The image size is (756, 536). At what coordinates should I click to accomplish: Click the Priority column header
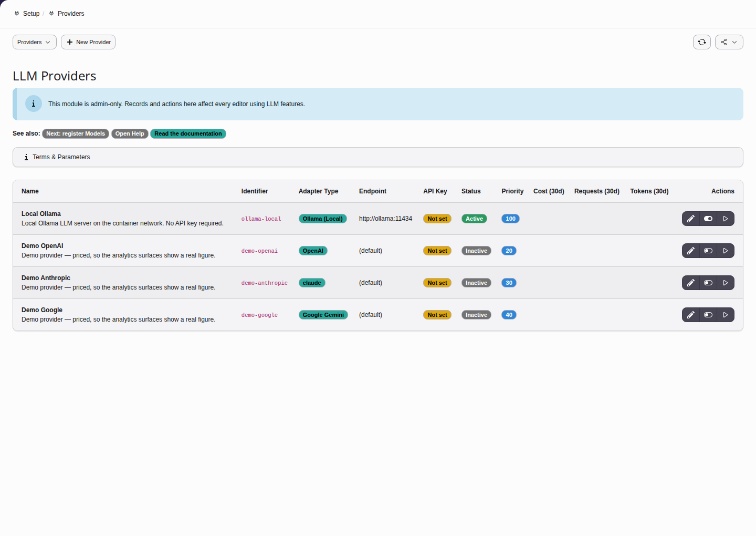512,191
